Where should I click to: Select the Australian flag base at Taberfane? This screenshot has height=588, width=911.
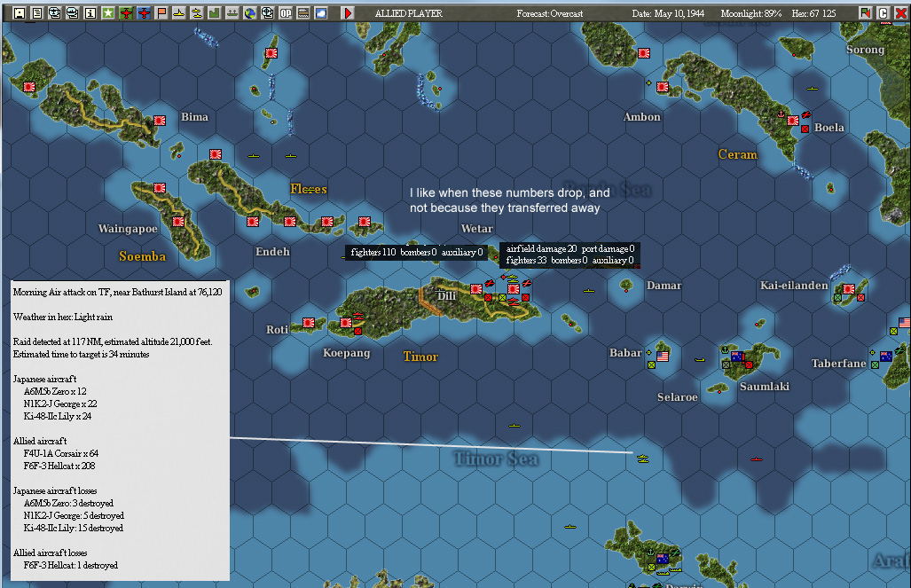(x=886, y=357)
